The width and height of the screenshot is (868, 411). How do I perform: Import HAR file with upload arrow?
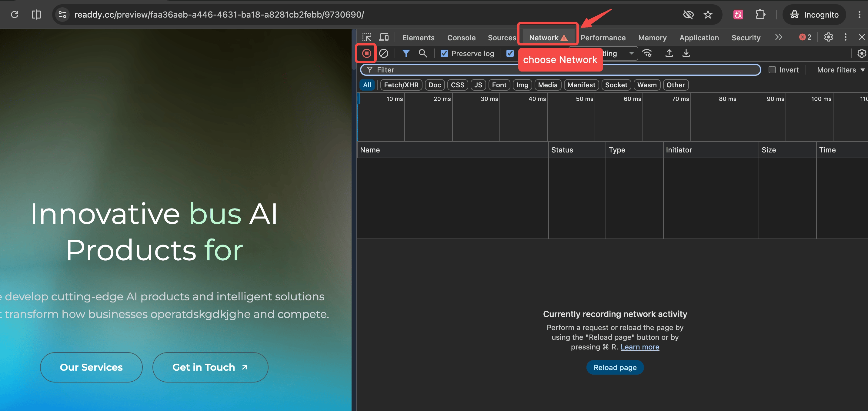[x=669, y=53]
